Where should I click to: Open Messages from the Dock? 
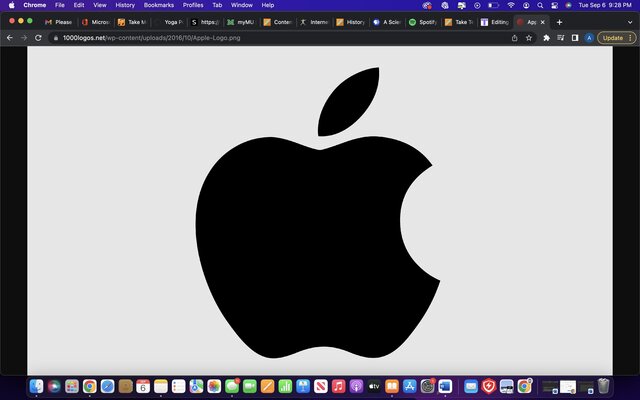point(232,386)
